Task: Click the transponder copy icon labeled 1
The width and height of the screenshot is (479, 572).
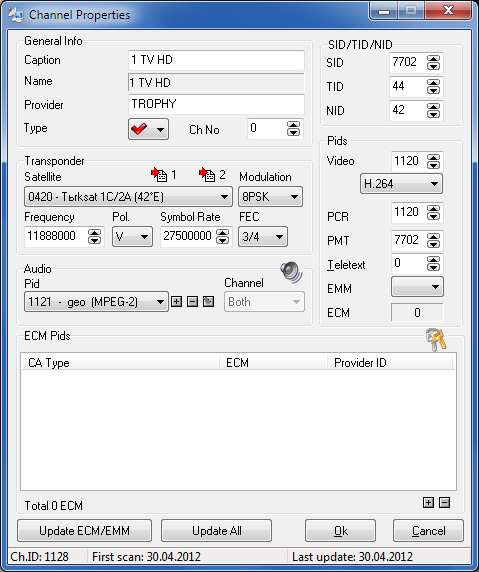Action: pos(159,175)
